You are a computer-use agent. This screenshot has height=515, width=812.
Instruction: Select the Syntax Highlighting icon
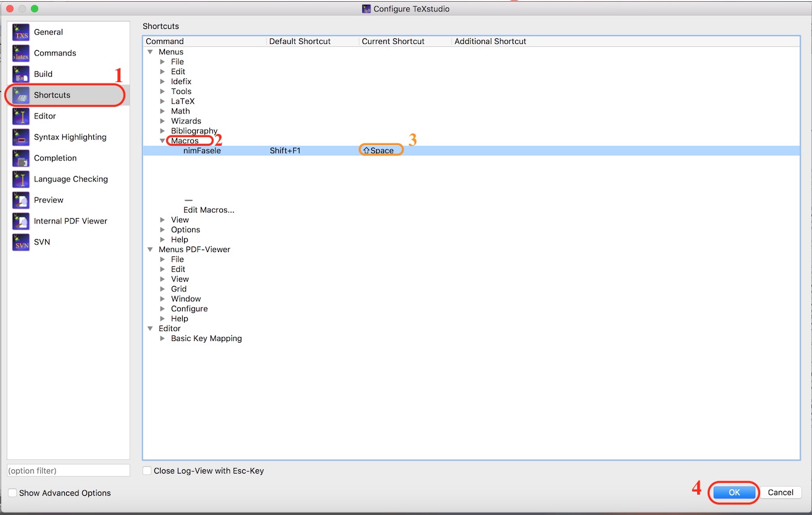click(21, 137)
